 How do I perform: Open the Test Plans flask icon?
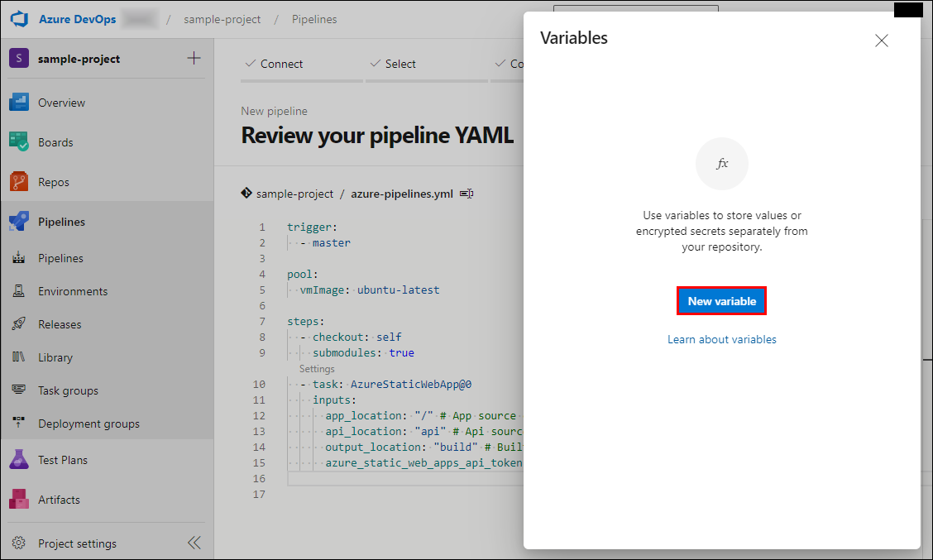coord(19,459)
